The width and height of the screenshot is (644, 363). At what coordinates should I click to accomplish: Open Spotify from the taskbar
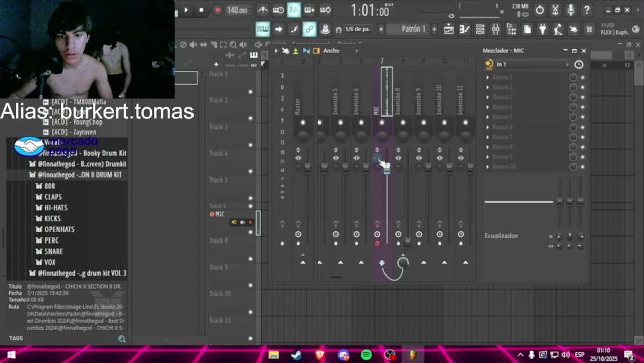[x=366, y=355]
